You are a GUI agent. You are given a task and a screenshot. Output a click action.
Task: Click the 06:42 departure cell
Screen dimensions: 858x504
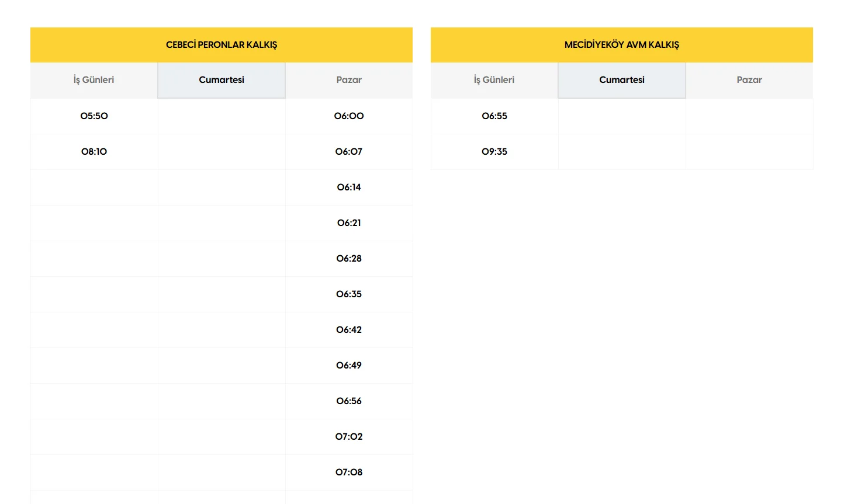coord(349,330)
